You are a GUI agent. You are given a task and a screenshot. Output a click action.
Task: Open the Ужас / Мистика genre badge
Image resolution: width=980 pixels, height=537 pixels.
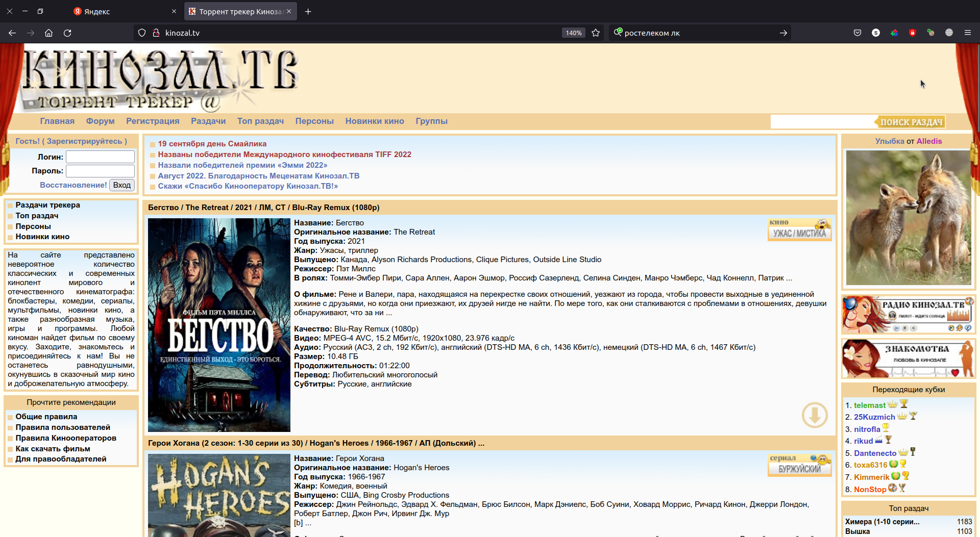click(x=799, y=229)
